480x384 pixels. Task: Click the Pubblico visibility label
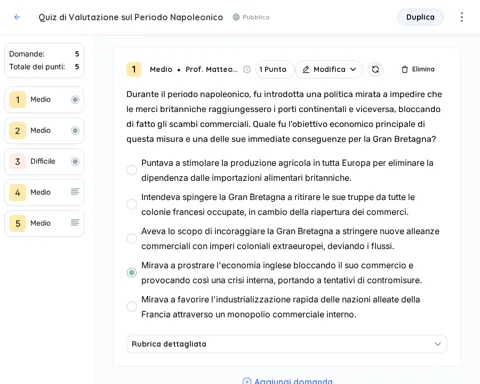click(x=256, y=17)
